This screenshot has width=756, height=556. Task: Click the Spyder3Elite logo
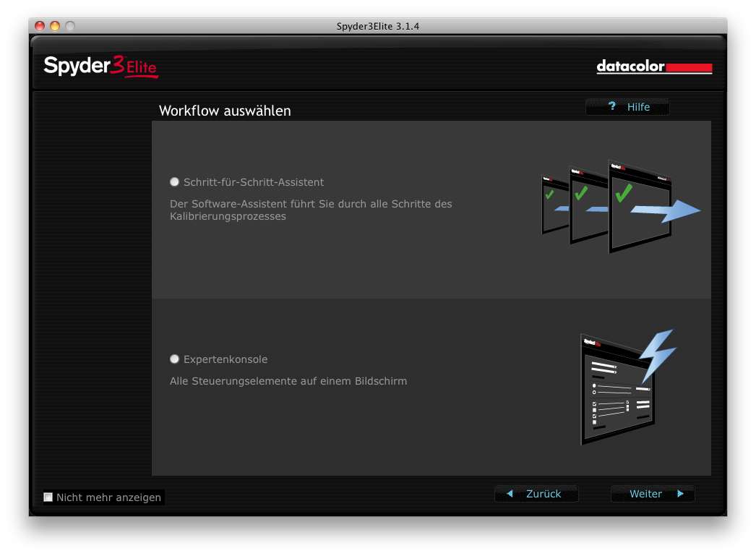pyautogui.click(x=100, y=67)
